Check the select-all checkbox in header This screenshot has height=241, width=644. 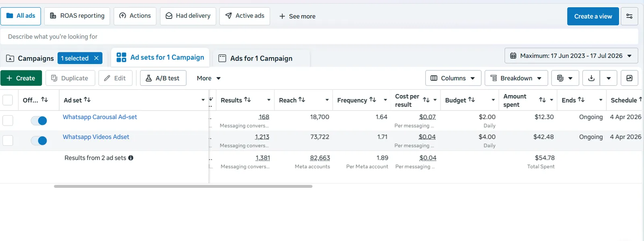(8, 100)
